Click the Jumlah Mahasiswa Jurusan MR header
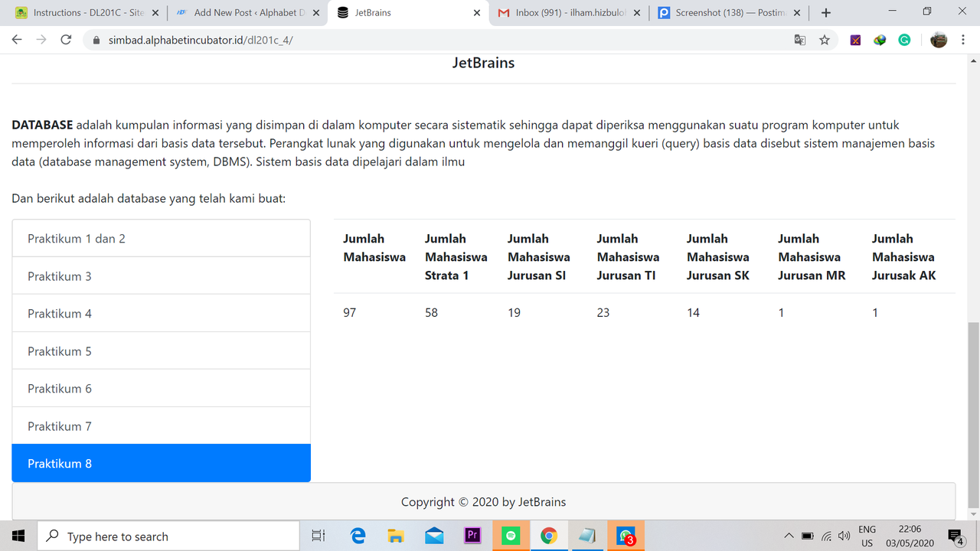 [812, 257]
